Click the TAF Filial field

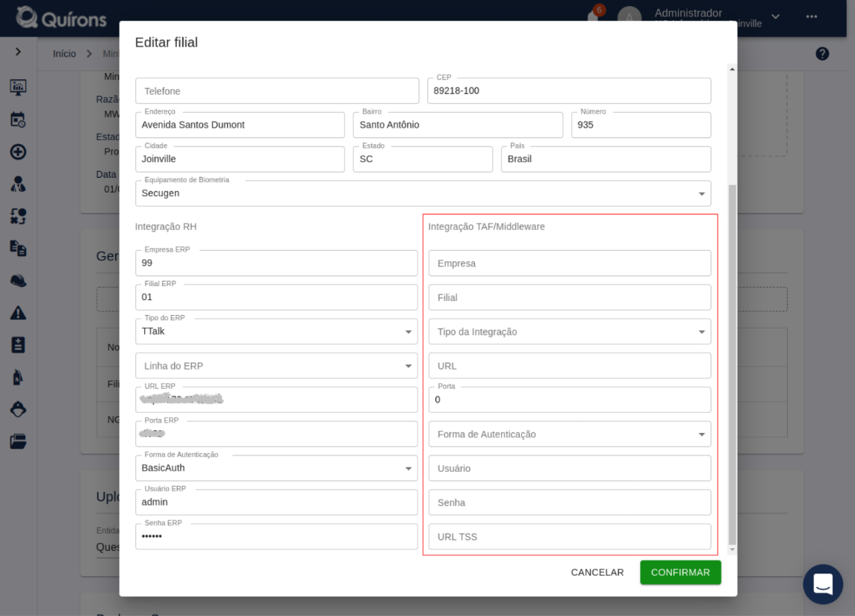[570, 298]
